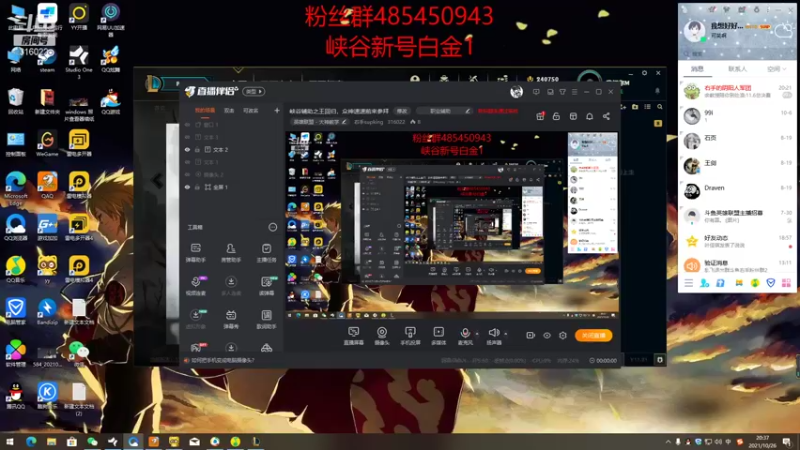The image size is (800, 450).
Task: Add 多媒体 media source
Action: [438, 336]
